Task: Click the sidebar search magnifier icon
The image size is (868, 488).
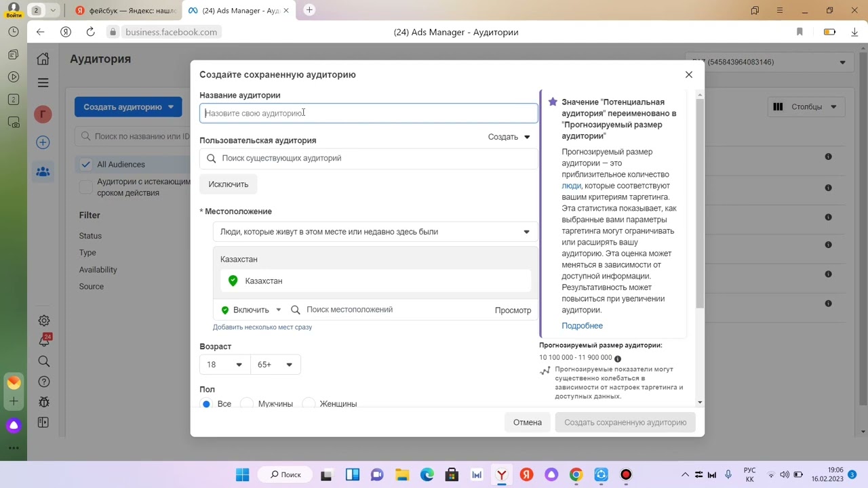Action: click(x=44, y=361)
